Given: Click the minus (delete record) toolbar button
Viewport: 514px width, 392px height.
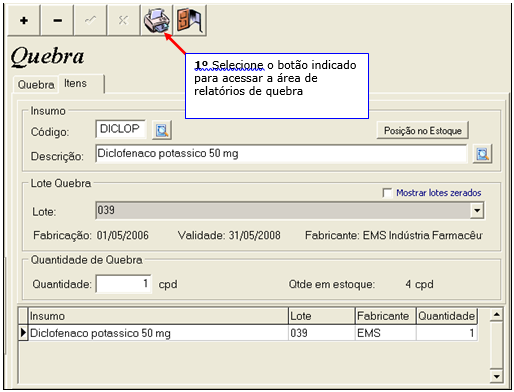Looking at the screenshot, I should point(57,20).
